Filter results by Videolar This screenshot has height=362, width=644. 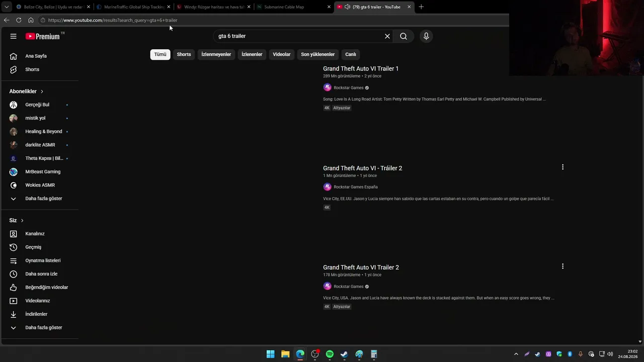(x=282, y=54)
